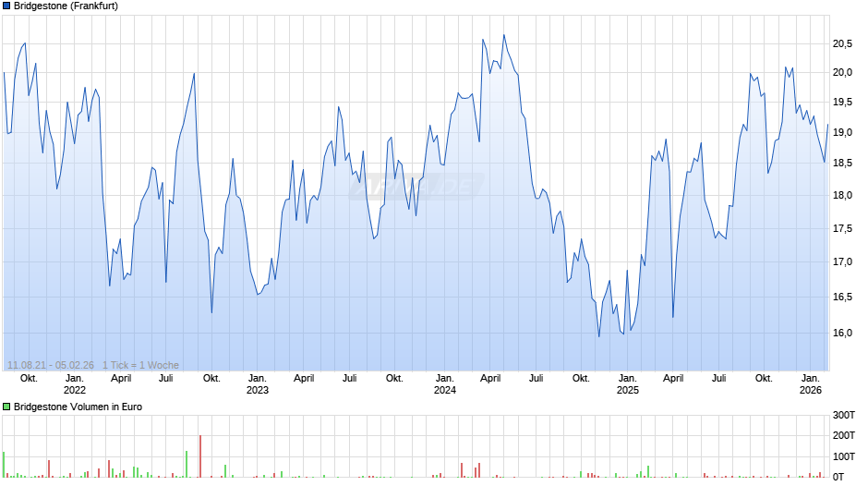The height and width of the screenshot is (486, 868).
Task: Click the 16,5 price axis label
Action: tap(842, 297)
